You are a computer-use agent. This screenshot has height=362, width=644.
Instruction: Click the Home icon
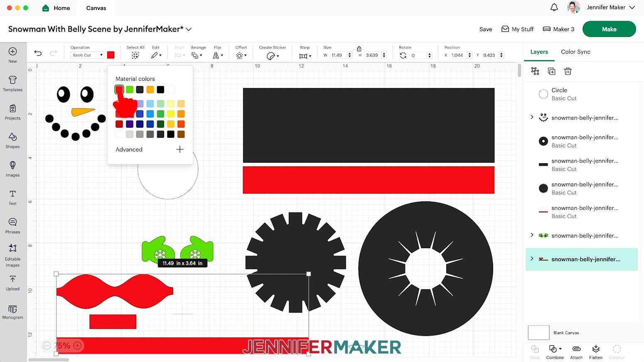pos(46,8)
